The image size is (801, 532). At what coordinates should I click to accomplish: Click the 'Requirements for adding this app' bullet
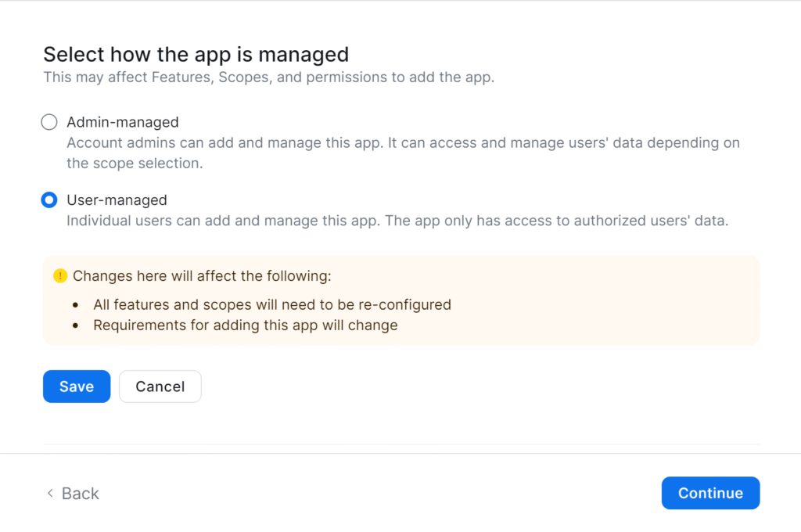coord(246,325)
